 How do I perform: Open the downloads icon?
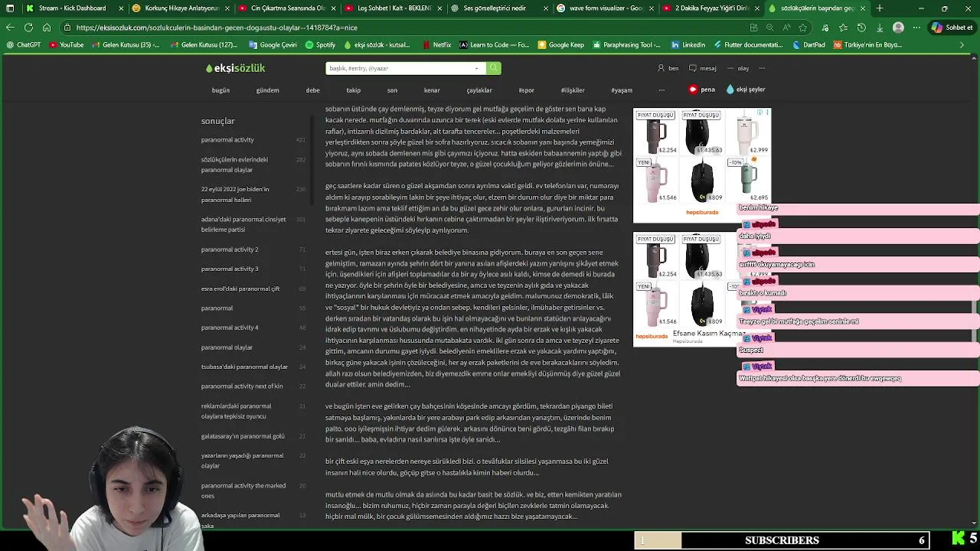(879, 28)
